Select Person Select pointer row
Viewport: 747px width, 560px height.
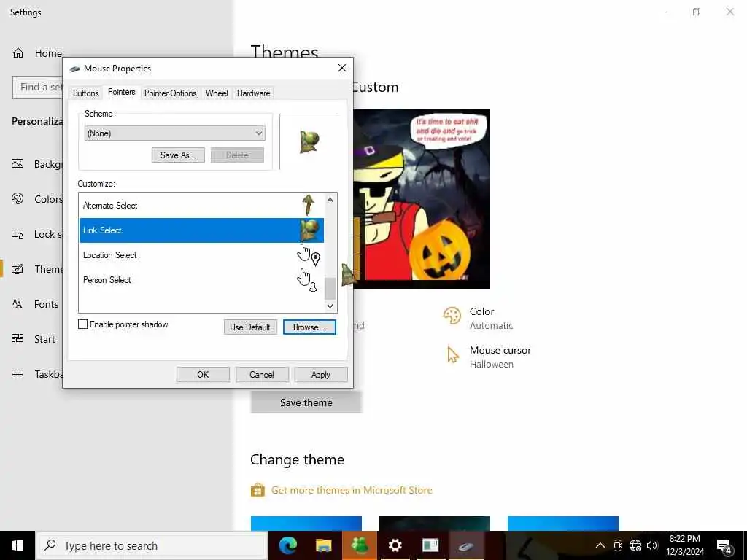[201, 280]
